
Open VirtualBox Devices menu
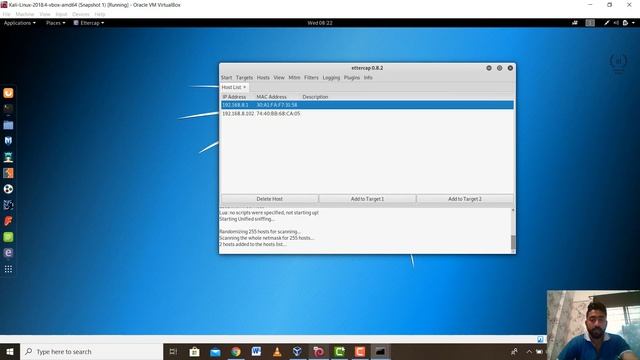point(80,14)
